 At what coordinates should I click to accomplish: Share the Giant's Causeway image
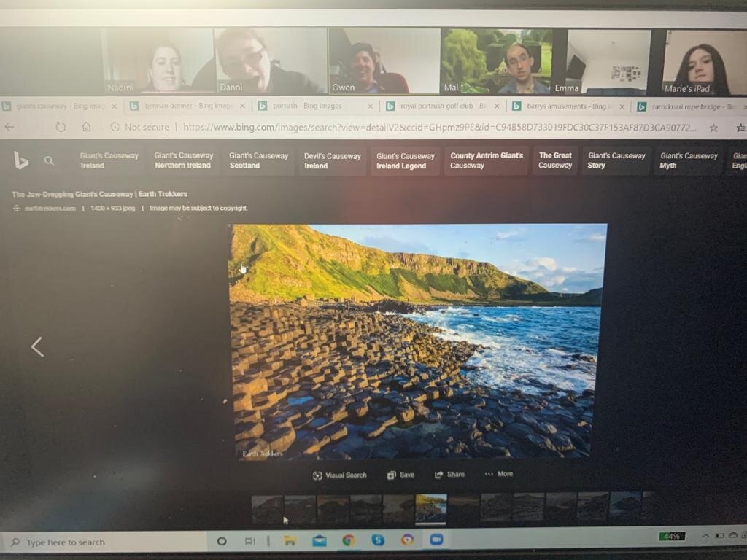tap(449, 474)
